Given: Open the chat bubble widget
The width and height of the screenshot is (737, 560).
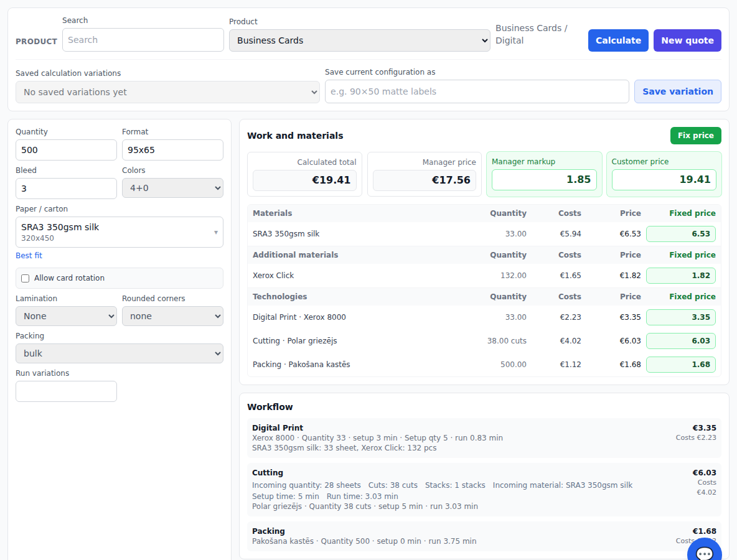Looking at the screenshot, I should 704,552.
